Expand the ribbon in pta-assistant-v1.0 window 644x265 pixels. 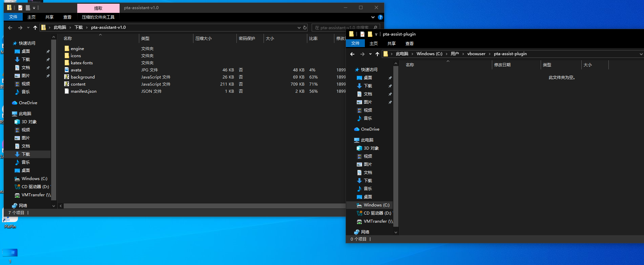point(373,17)
